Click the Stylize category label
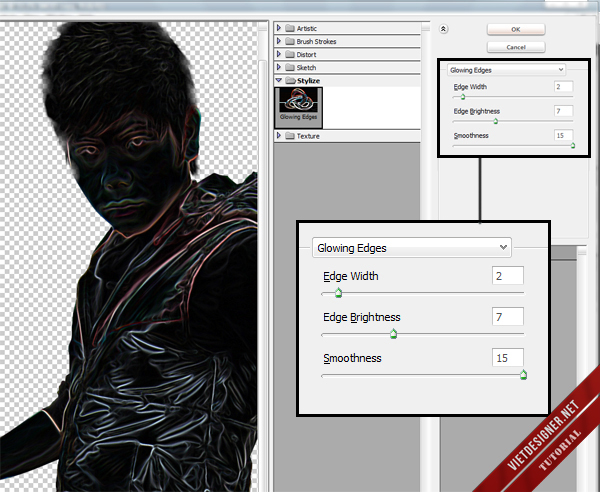Image resolution: width=600 pixels, height=492 pixels. tap(308, 81)
